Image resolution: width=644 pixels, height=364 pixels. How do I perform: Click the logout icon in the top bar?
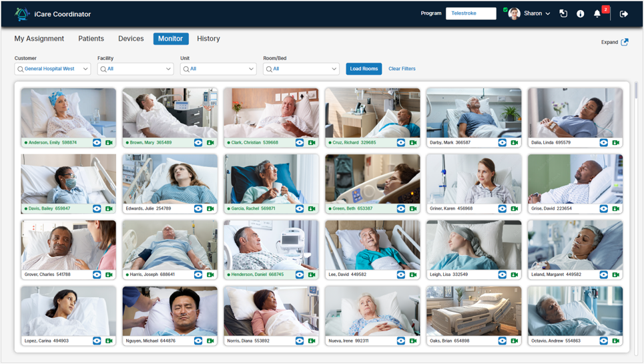coord(624,13)
